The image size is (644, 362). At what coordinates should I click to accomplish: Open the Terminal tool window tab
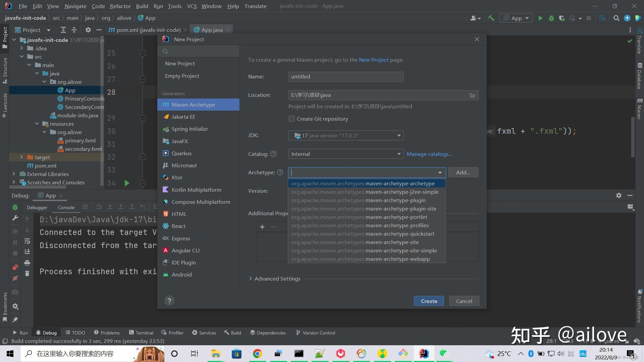tap(141, 333)
